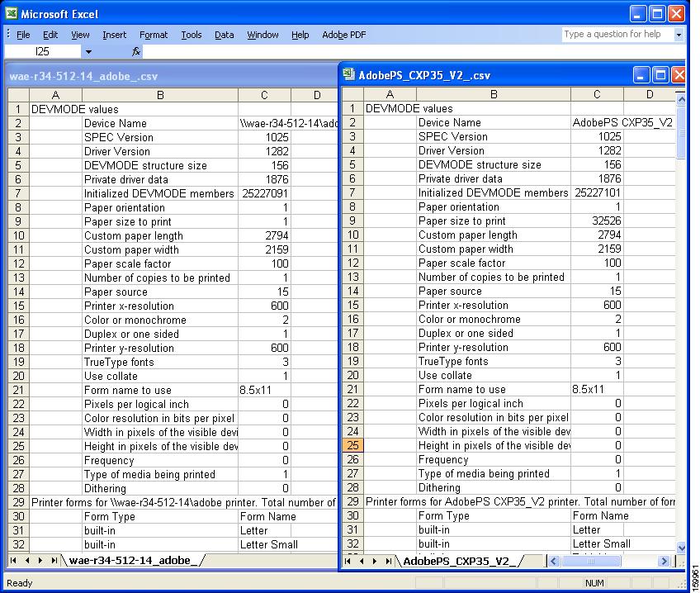Click Ready text in the status bar
700x593 pixels.
click(x=19, y=583)
